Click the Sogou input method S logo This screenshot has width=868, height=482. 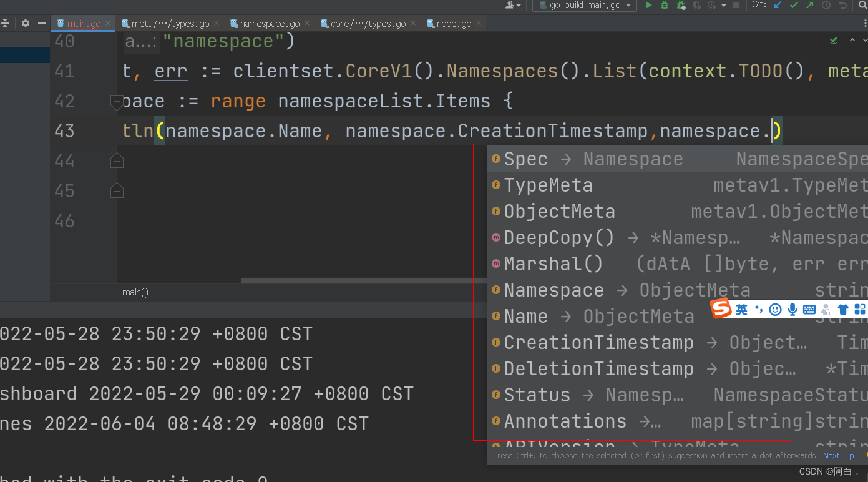[721, 308]
